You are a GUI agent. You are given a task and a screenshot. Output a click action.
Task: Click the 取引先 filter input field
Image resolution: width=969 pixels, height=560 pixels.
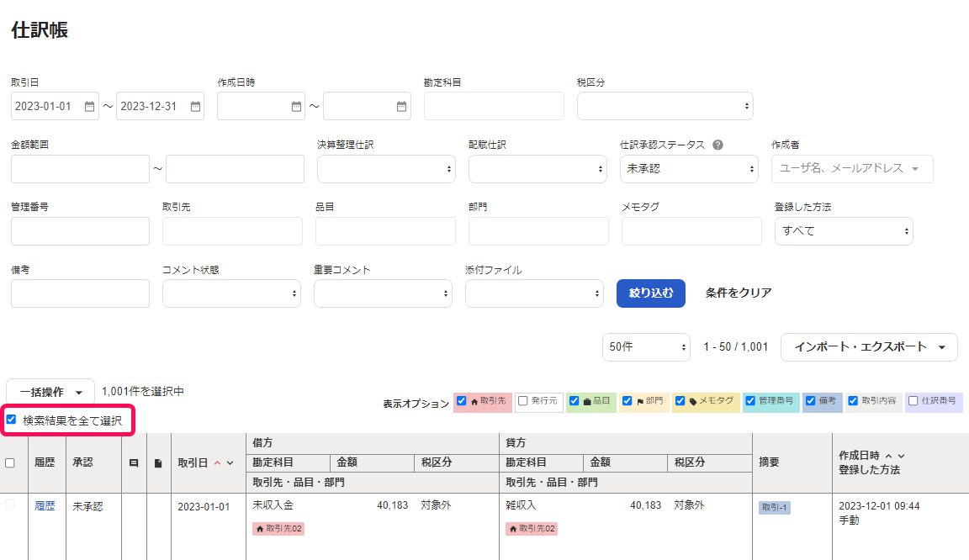pos(232,231)
